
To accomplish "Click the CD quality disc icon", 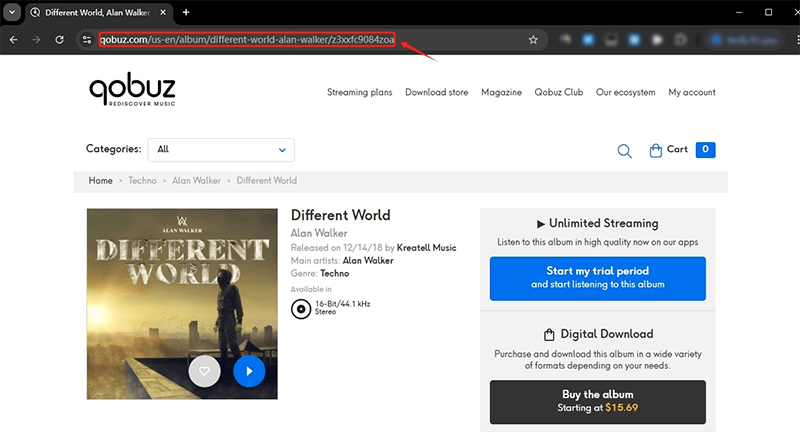I will pyautogui.click(x=301, y=309).
